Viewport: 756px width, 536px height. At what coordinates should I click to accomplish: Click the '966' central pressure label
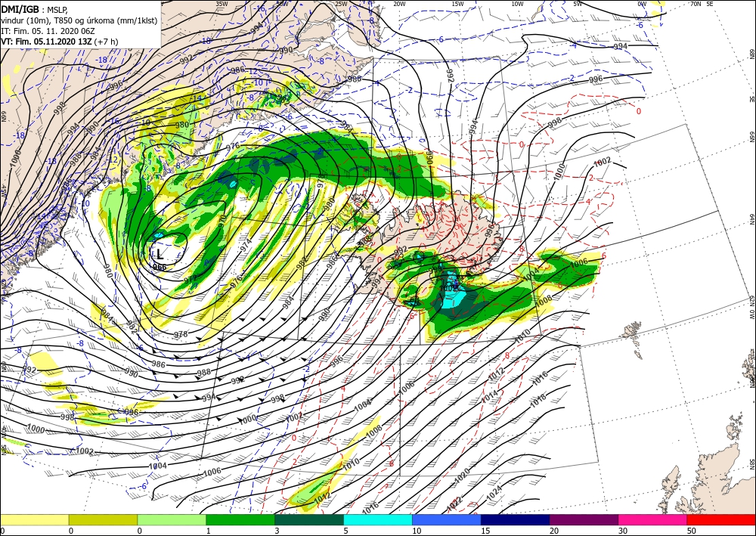coord(160,267)
